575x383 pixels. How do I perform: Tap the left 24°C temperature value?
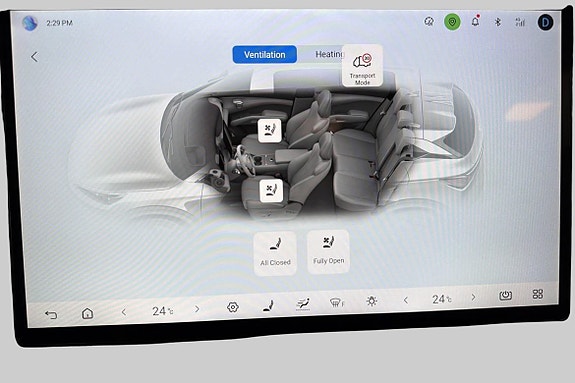pos(162,311)
